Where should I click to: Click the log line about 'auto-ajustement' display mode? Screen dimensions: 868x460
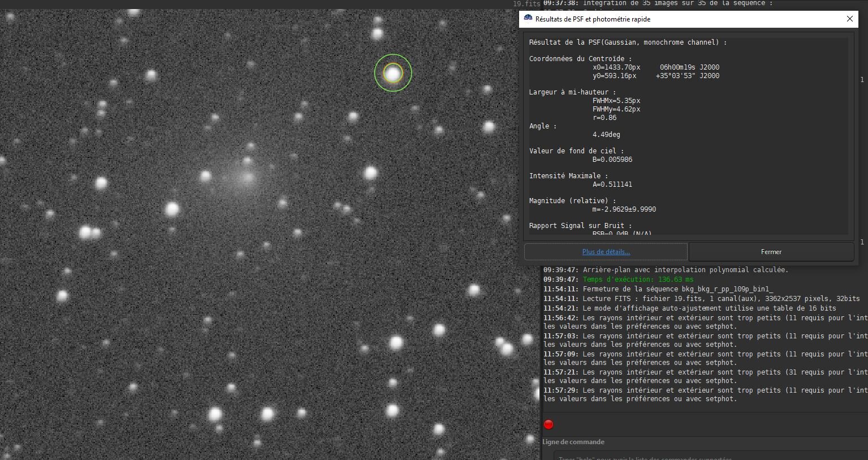(x=690, y=308)
